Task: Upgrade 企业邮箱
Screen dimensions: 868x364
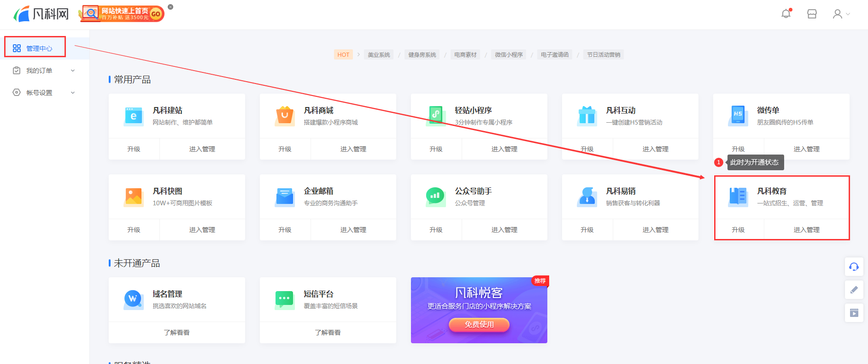Action: coord(285,230)
